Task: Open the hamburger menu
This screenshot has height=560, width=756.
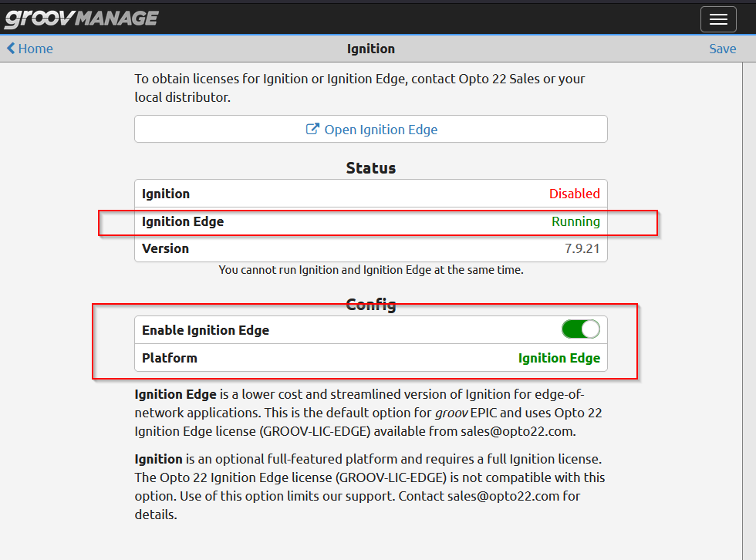Action: (x=718, y=19)
